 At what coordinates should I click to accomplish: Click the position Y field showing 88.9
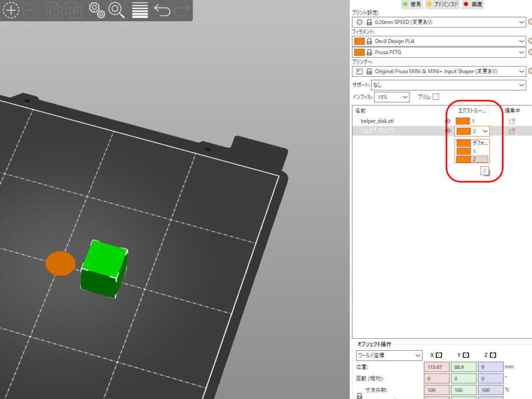463,367
